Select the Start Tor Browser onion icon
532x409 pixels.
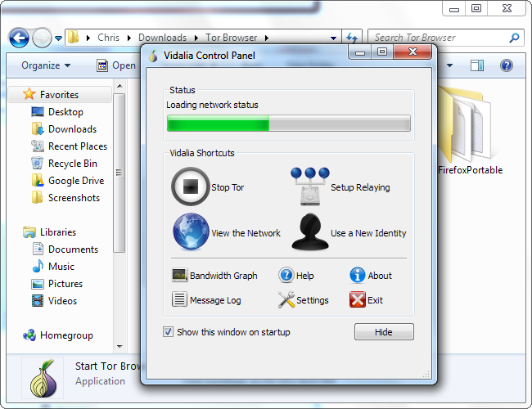[43, 378]
